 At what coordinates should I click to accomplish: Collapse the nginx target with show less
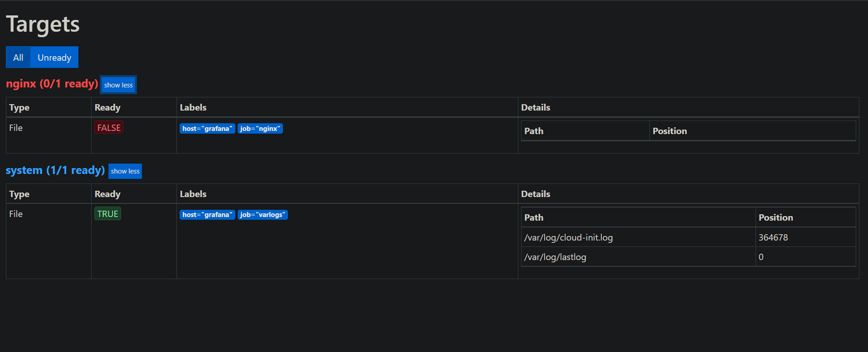point(118,85)
